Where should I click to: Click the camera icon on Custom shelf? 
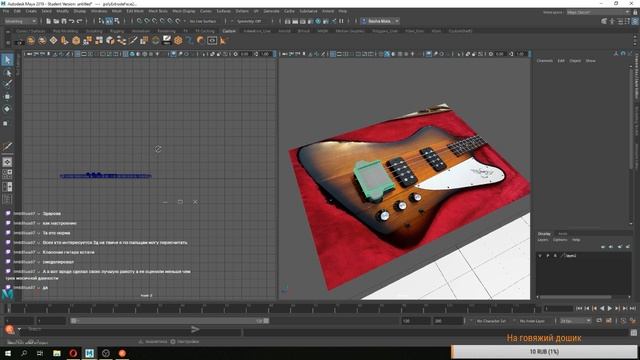(x=19, y=41)
